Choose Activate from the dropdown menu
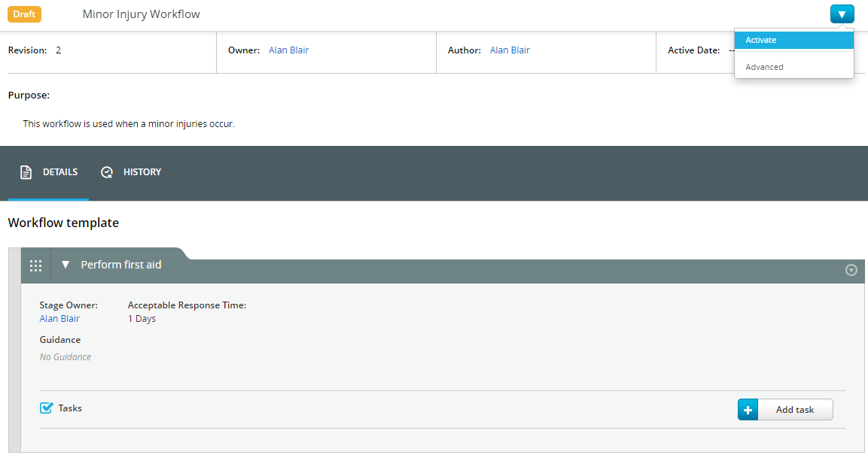868x461 pixels. [x=793, y=40]
